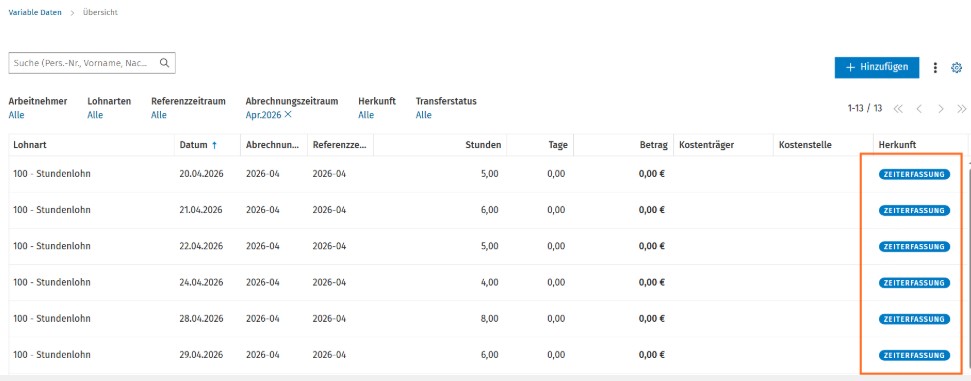The width and height of the screenshot is (971, 381).
Task: Click 4,00 hours in 24.04.2026 row
Action: click(489, 282)
